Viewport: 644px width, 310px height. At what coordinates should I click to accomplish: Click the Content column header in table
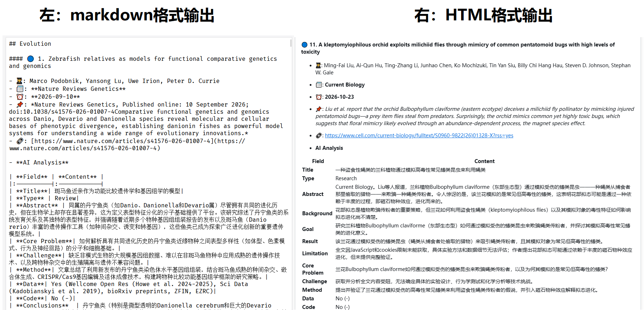[x=484, y=161]
